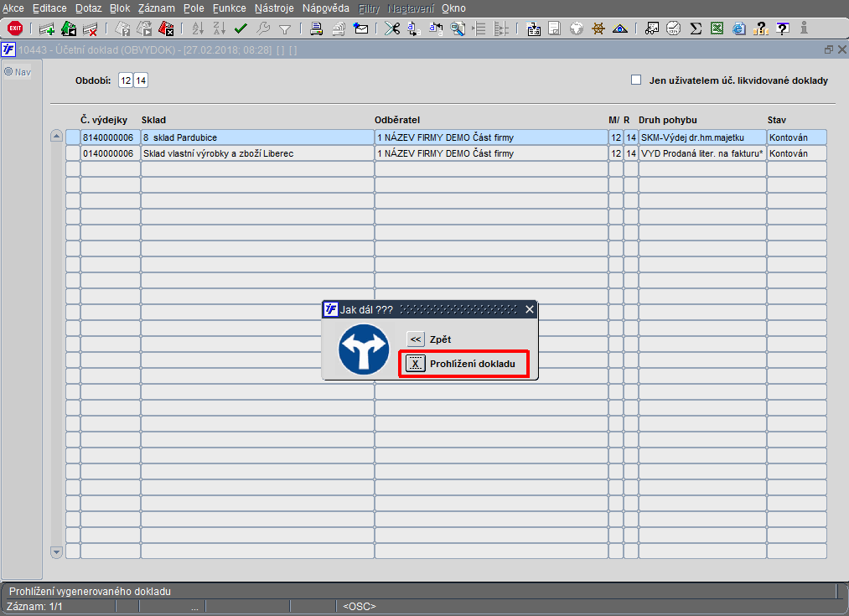Click the Internet Explorer browser icon
This screenshot has height=616, width=849.
[x=739, y=28]
